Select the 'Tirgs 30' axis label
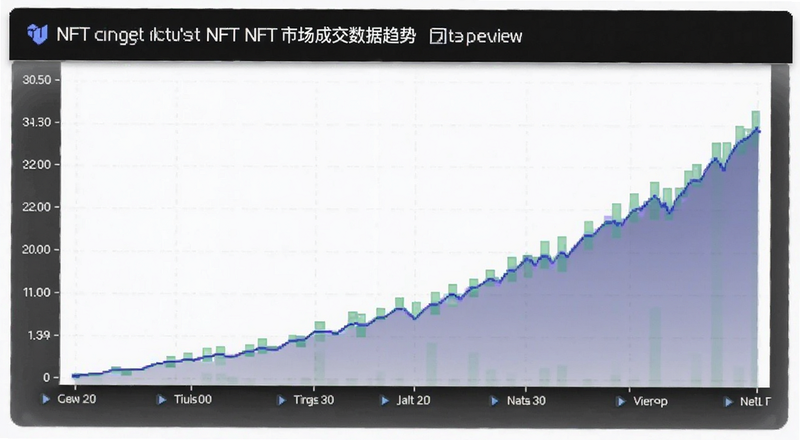The image size is (800, 440). [x=313, y=400]
